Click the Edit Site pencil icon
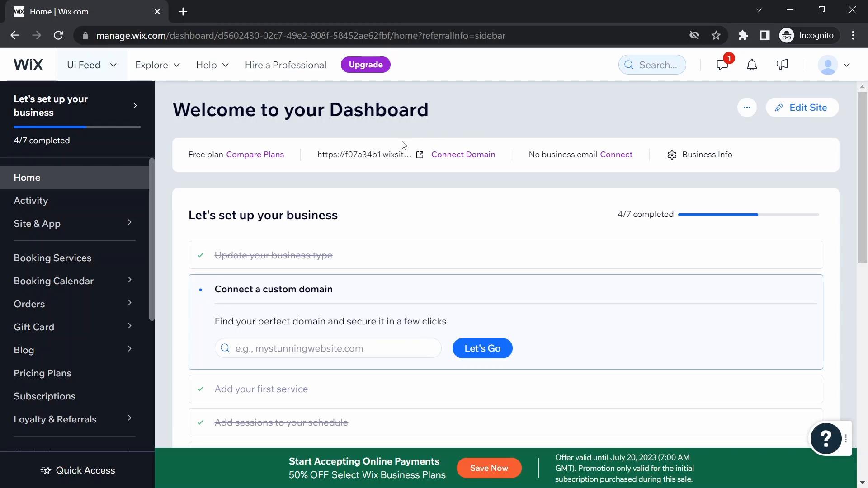 point(779,107)
